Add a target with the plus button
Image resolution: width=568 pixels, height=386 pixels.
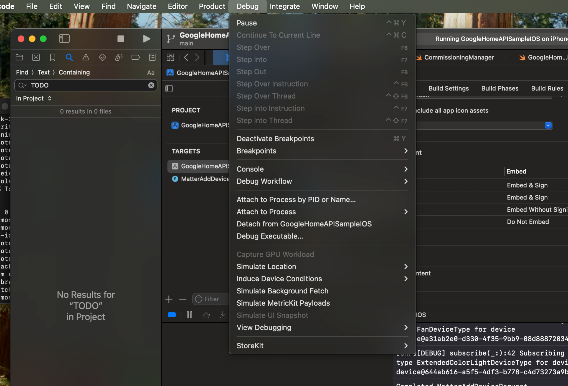point(169,299)
